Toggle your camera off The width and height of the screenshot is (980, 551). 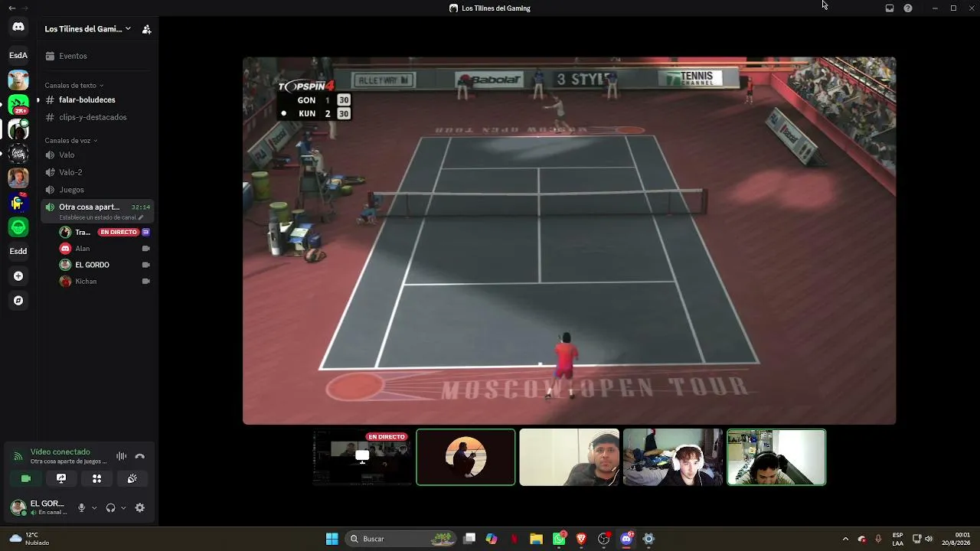[25, 478]
